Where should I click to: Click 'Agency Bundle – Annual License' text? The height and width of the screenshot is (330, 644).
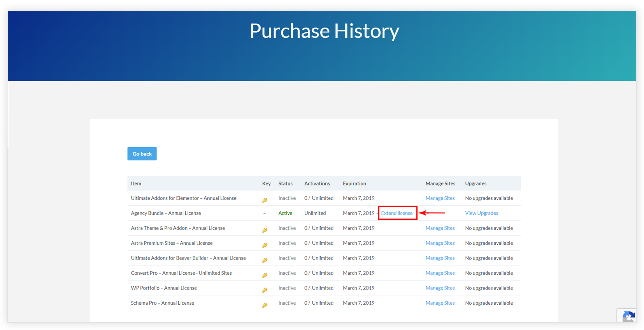click(166, 213)
